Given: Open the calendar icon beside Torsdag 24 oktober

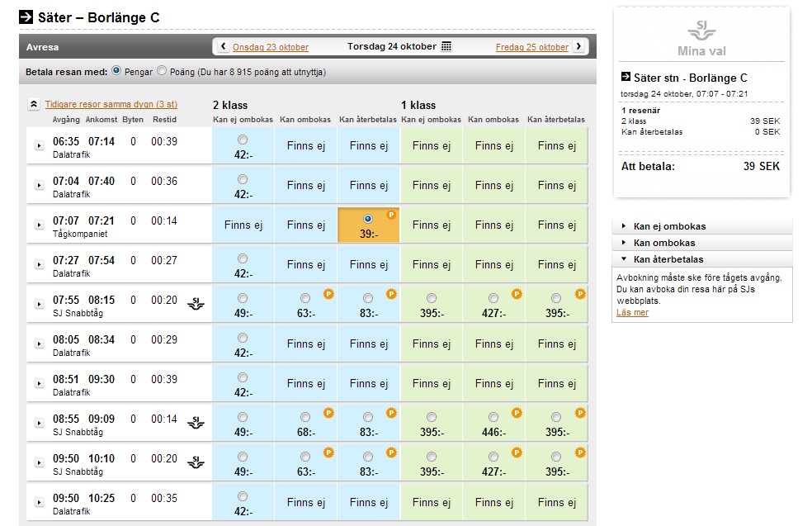Looking at the screenshot, I should pyautogui.click(x=446, y=47).
